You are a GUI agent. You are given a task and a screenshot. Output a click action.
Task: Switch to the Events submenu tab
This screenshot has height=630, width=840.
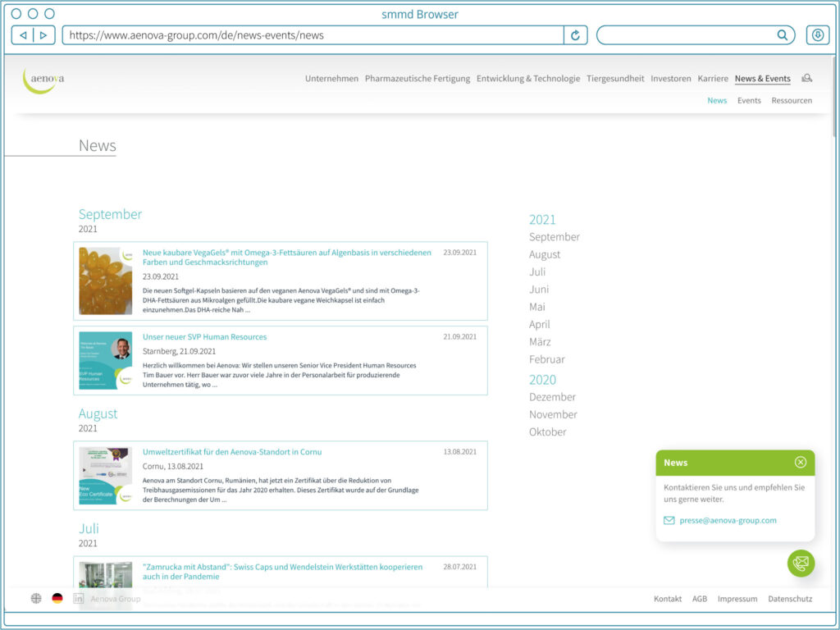point(749,100)
